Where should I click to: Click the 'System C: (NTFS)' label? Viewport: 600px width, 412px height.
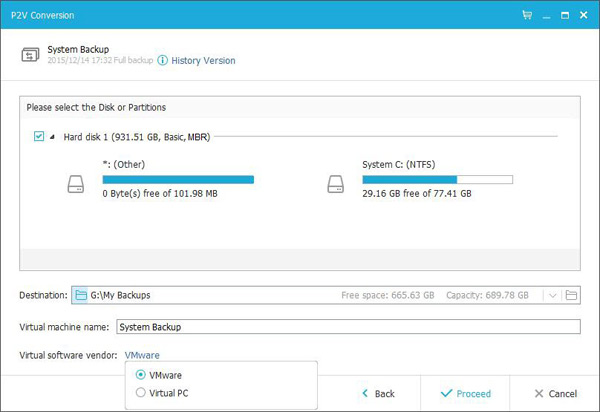399,164
